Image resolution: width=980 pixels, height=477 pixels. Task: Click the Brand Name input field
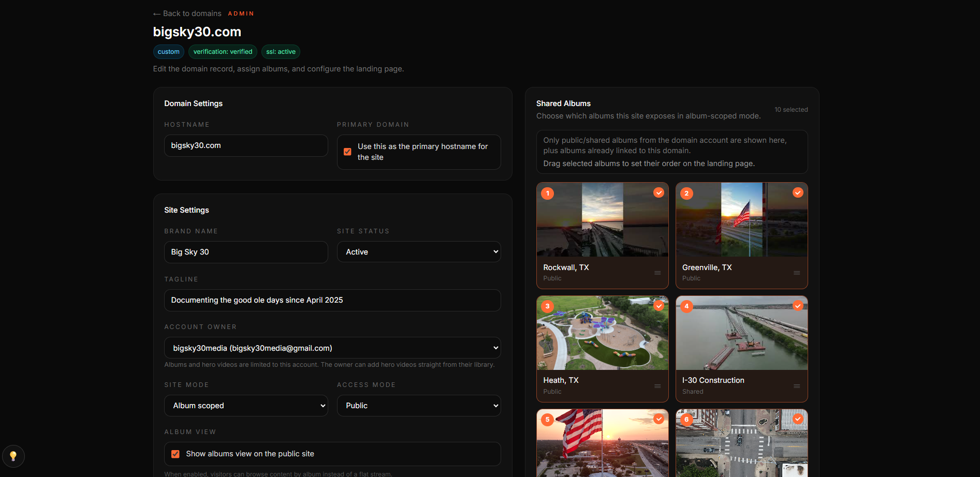246,252
